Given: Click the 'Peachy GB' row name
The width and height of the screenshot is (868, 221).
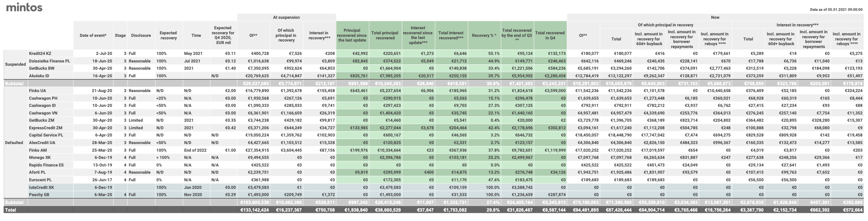Looking at the screenshot, I should pyautogui.click(x=39, y=195).
